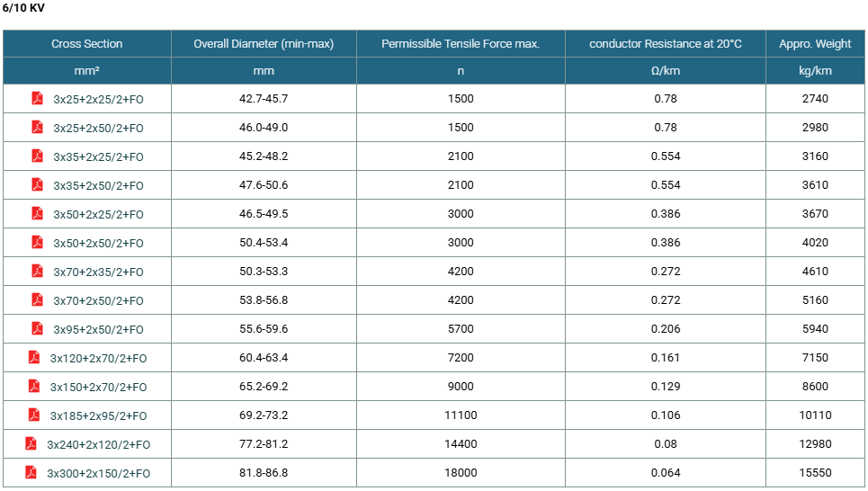Viewport: 868px width, 491px height.
Task: Open the 3x150+2x70/2+FO cross section link
Action: click(x=98, y=388)
